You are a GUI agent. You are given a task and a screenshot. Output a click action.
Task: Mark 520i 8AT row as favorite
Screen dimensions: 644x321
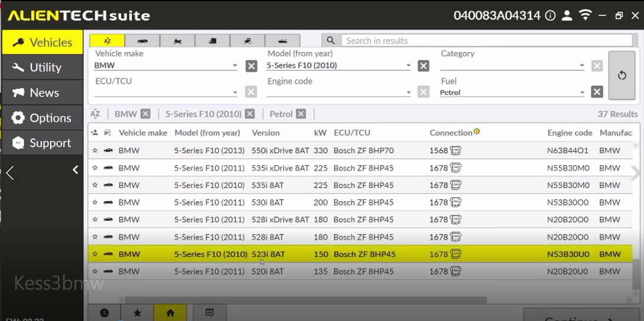pos(95,272)
